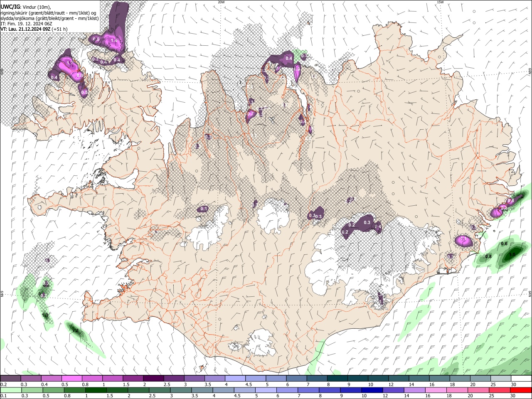532x399 pixels.
Task: Click the '4.5' label on the snow scale
Action: pyautogui.click(x=249, y=384)
